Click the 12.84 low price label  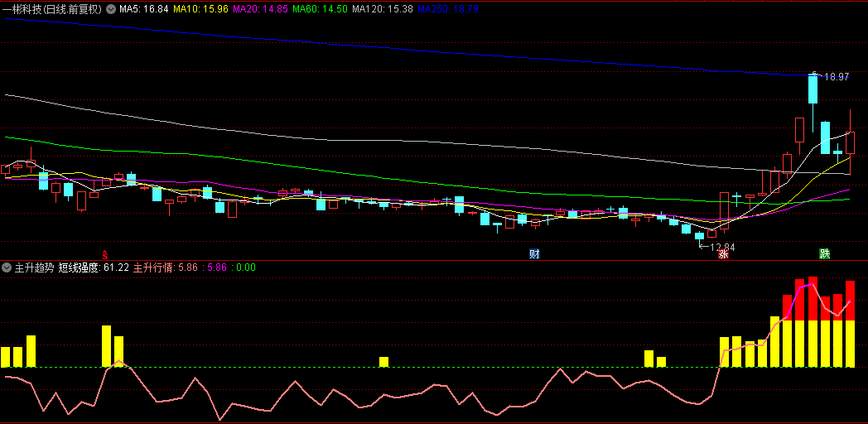click(722, 247)
